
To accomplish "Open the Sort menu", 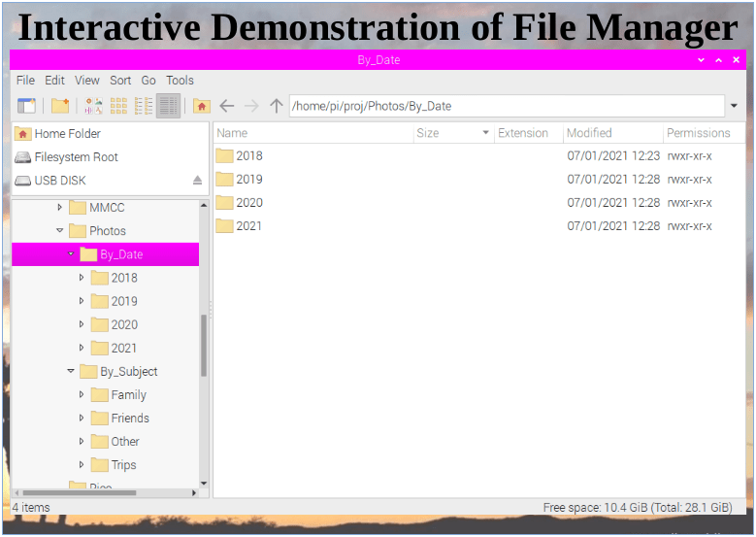I will (120, 81).
